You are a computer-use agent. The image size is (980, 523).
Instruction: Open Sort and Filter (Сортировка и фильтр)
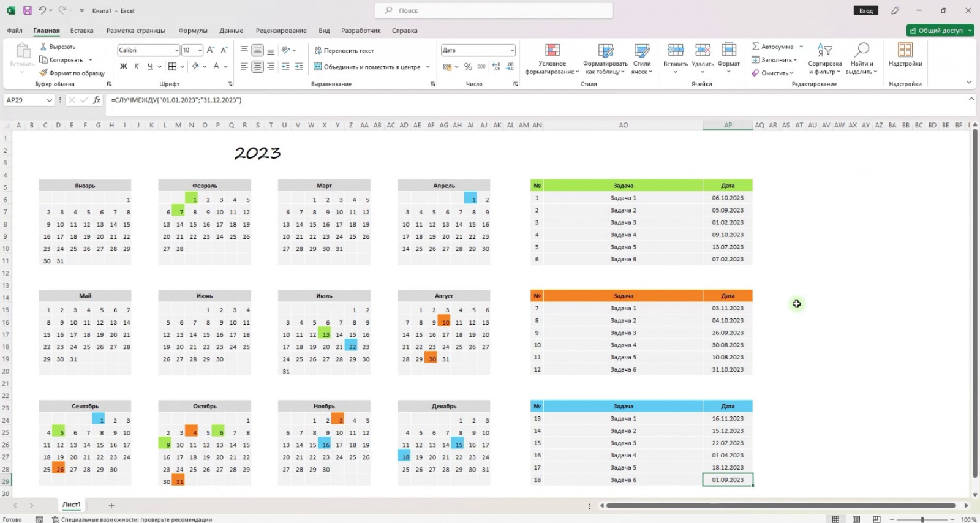(x=824, y=59)
